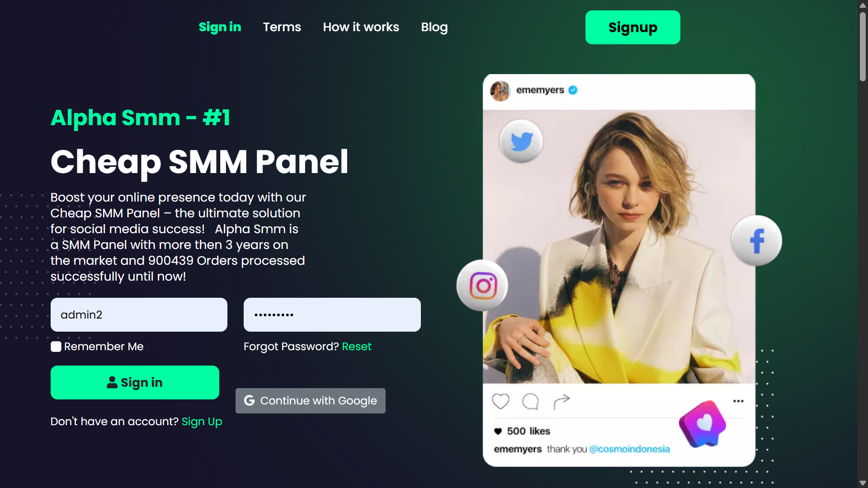This screenshot has width=868, height=488.
Task: Open the Terms menu item
Action: pyautogui.click(x=282, y=27)
